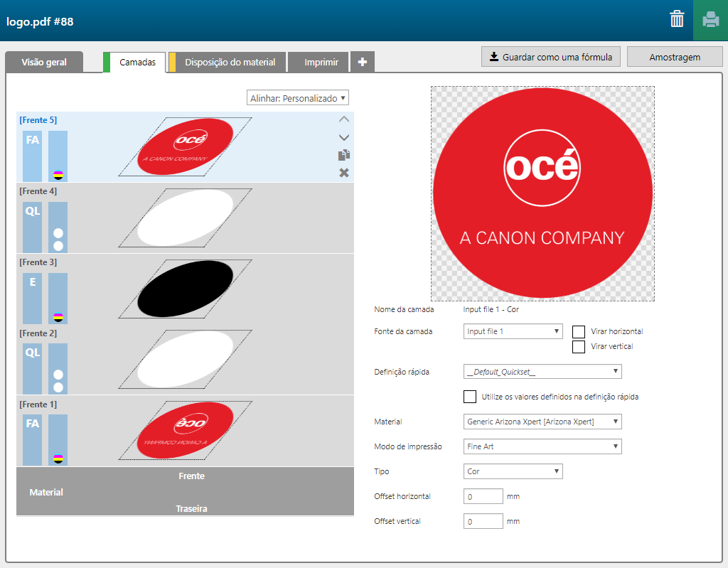Image resolution: width=728 pixels, height=568 pixels.
Task: Click the [Frente 3] layer label
Action: [x=38, y=262]
